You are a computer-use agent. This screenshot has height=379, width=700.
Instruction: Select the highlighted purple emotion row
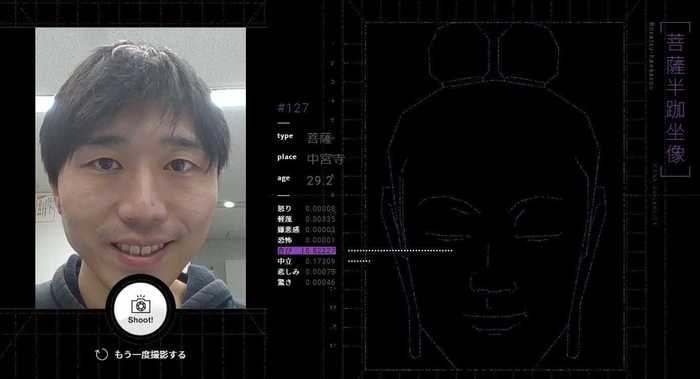click(306, 250)
